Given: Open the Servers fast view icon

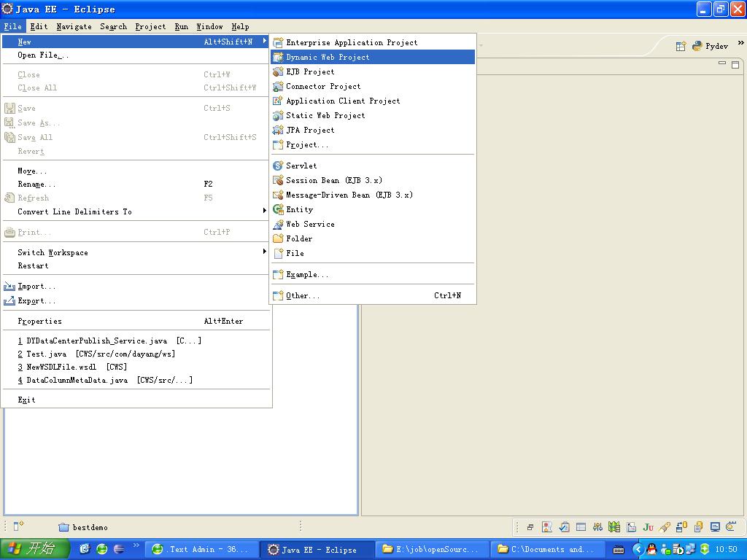Looking at the screenshot, I should [597, 526].
